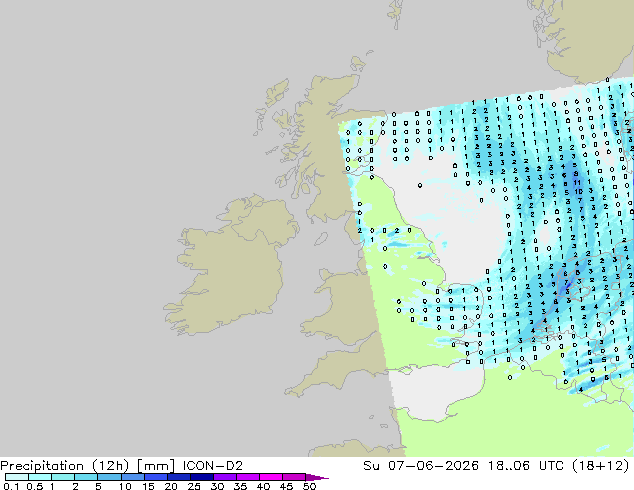Click the '0.1' legend scale value
The width and height of the screenshot is (634, 490).
[x=11, y=486]
